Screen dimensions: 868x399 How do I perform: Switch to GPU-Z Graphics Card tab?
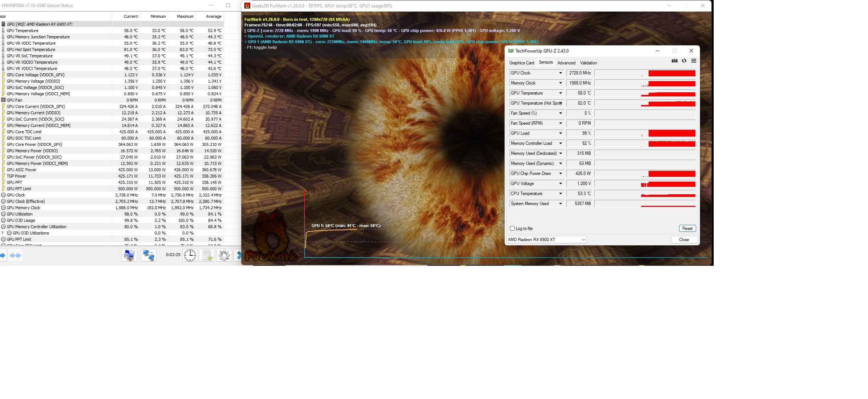521,63
